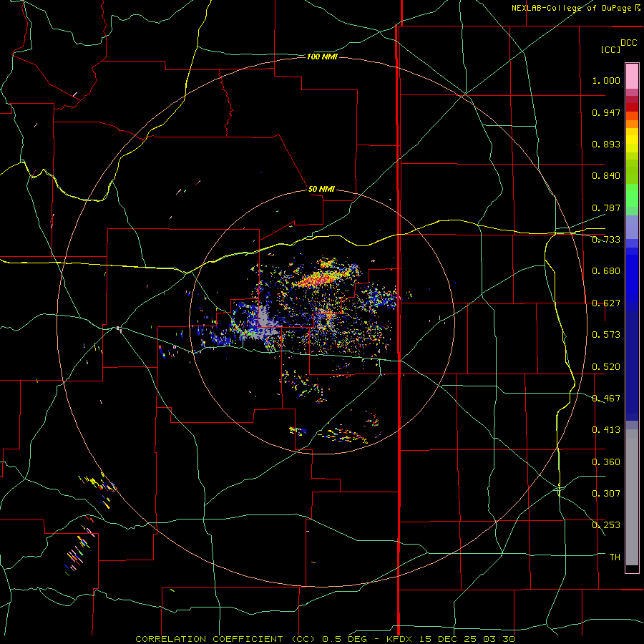Click the 0.947 legend value
Image resolution: width=644 pixels, height=644 pixels.
click(606, 112)
